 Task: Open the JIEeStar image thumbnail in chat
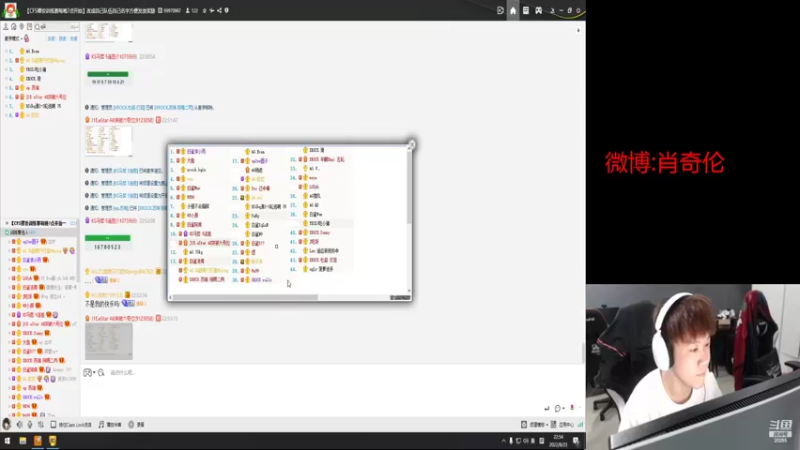[x=109, y=141]
